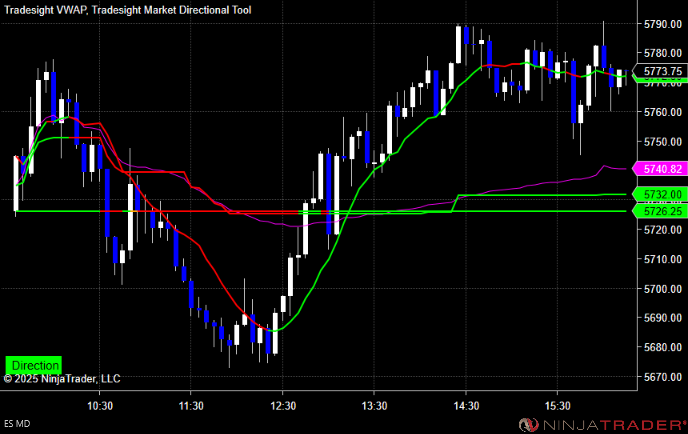
Task: Click the 14:30 time axis label
Action: click(466, 406)
